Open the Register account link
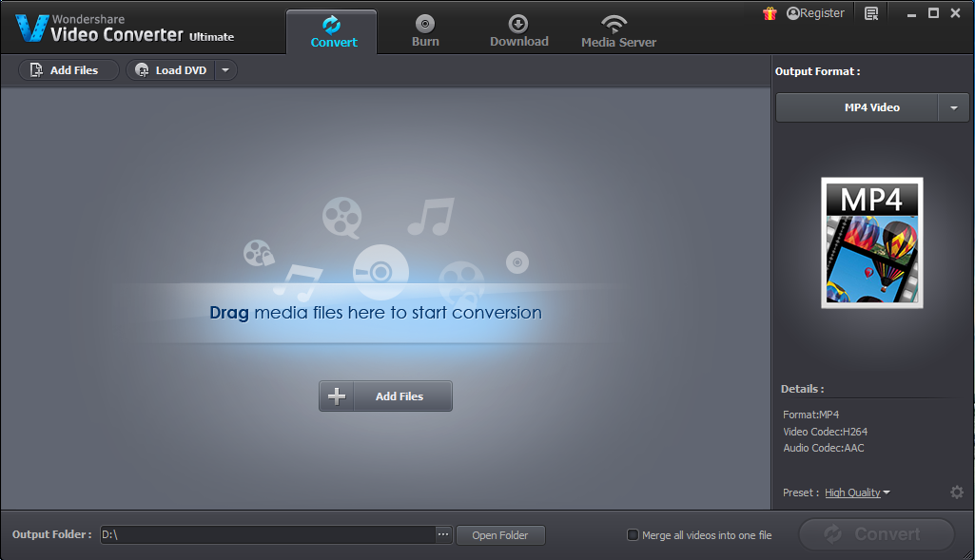975x560 pixels. [815, 13]
